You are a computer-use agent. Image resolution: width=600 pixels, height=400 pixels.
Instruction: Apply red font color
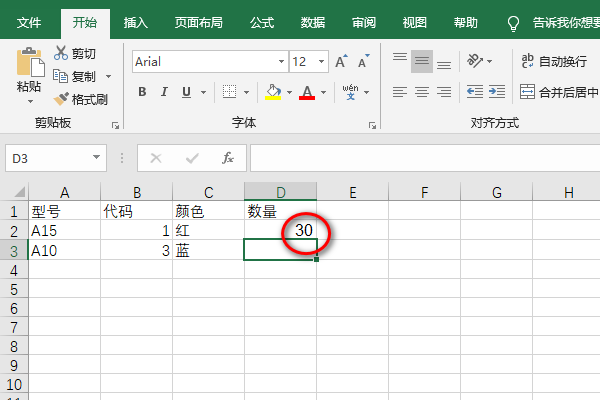pos(307,92)
